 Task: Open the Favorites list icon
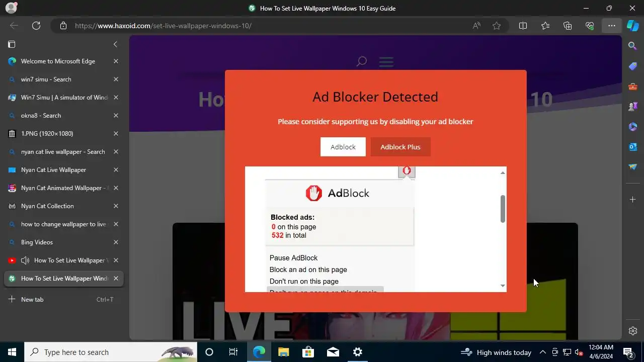pos(545,26)
